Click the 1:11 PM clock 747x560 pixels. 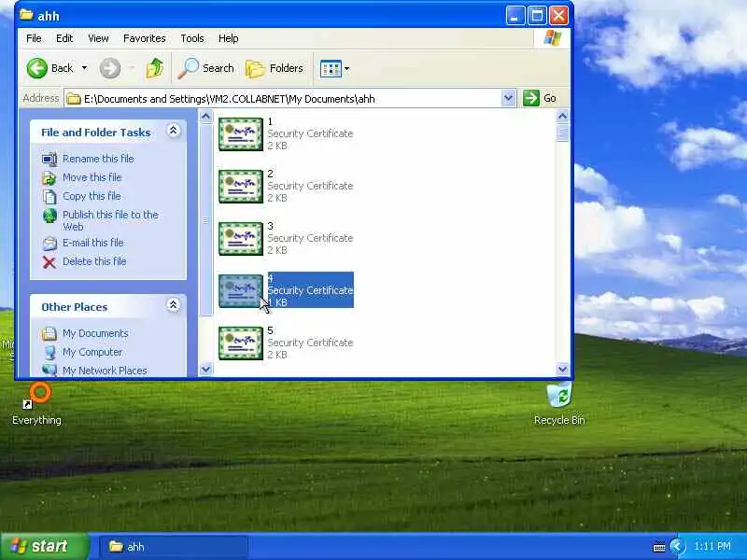tap(712, 546)
